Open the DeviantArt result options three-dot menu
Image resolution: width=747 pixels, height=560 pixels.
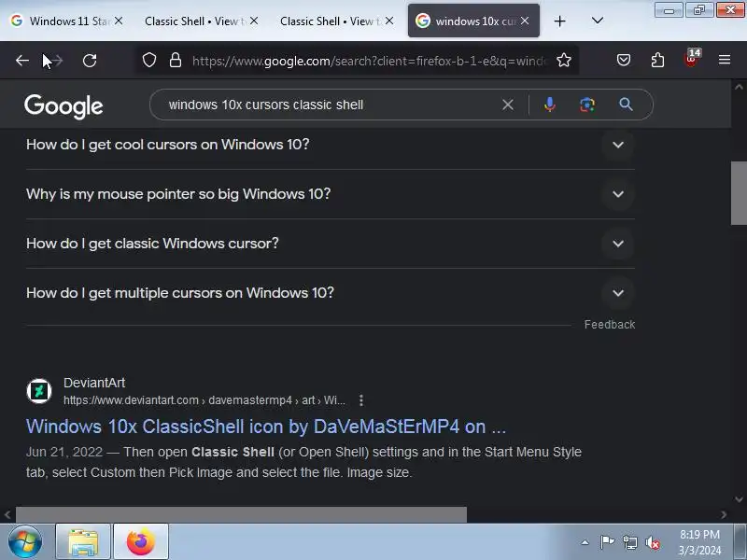361,400
